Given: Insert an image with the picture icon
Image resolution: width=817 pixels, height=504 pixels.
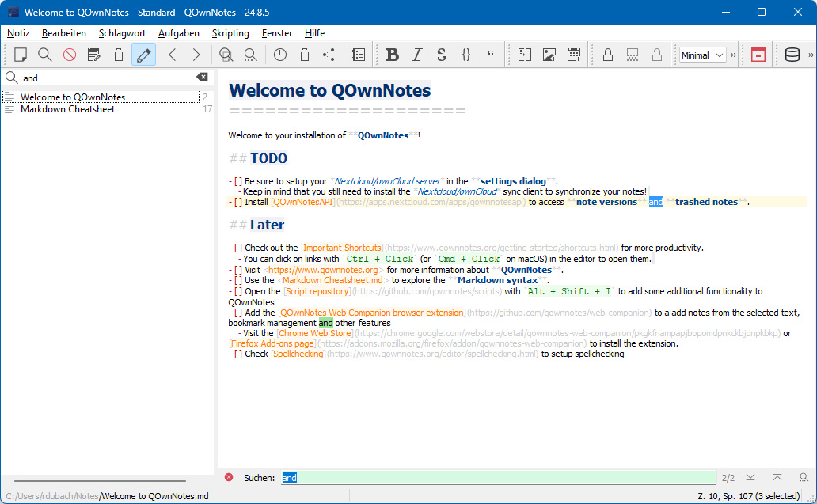Looking at the screenshot, I should (549, 55).
